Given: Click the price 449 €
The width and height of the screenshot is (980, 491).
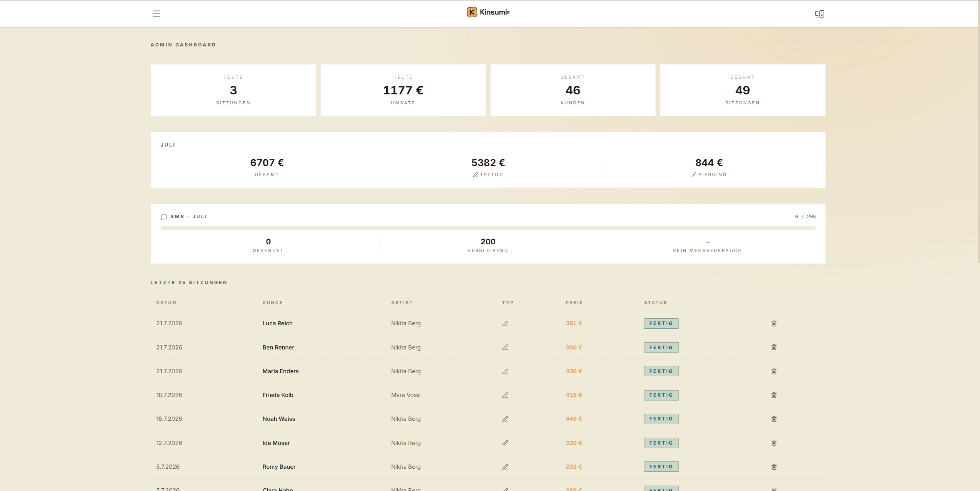Looking at the screenshot, I should pos(573,419).
